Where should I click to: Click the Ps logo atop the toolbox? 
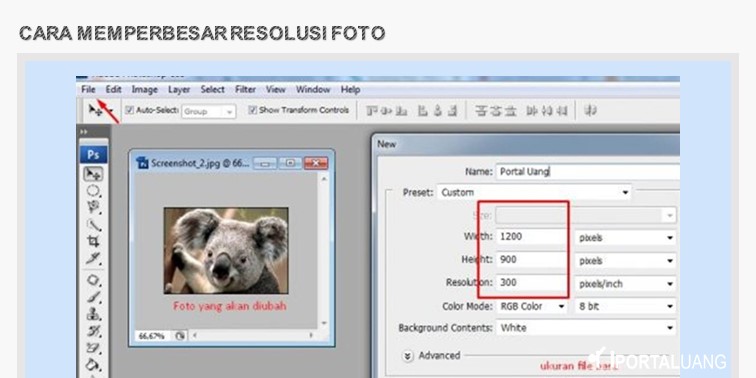[x=94, y=154]
